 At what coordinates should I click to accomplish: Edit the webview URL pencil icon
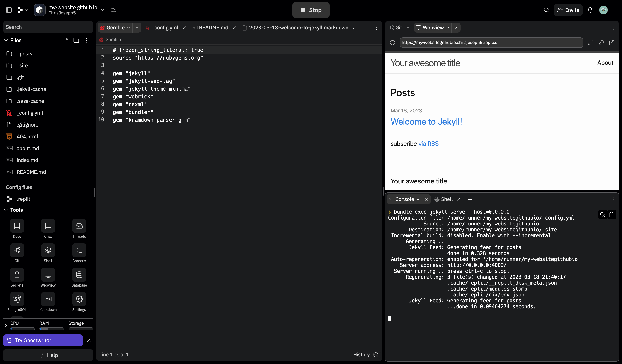[591, 42]
